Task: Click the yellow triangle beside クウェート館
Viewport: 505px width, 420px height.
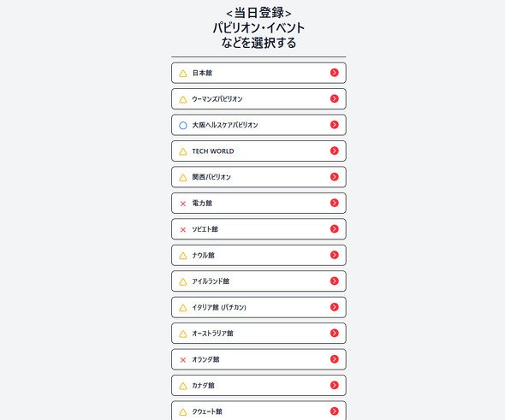Action: point(183,412)
